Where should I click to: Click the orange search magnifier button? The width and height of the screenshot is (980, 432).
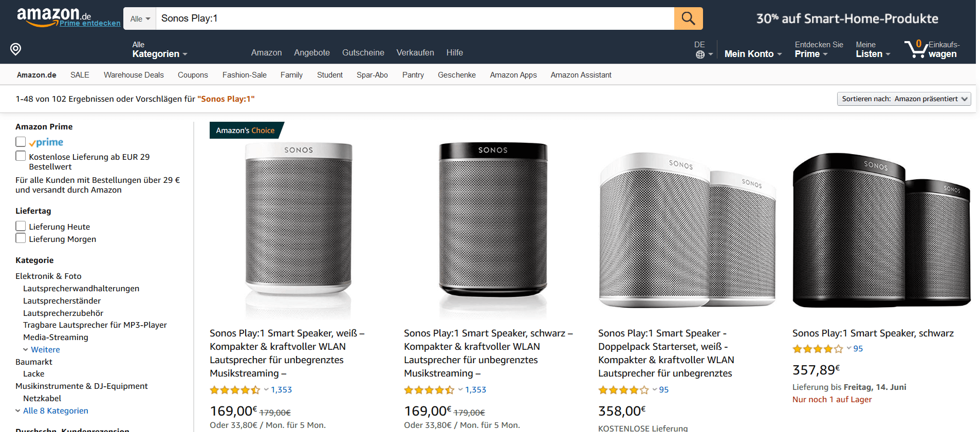[x=688, y=18]
